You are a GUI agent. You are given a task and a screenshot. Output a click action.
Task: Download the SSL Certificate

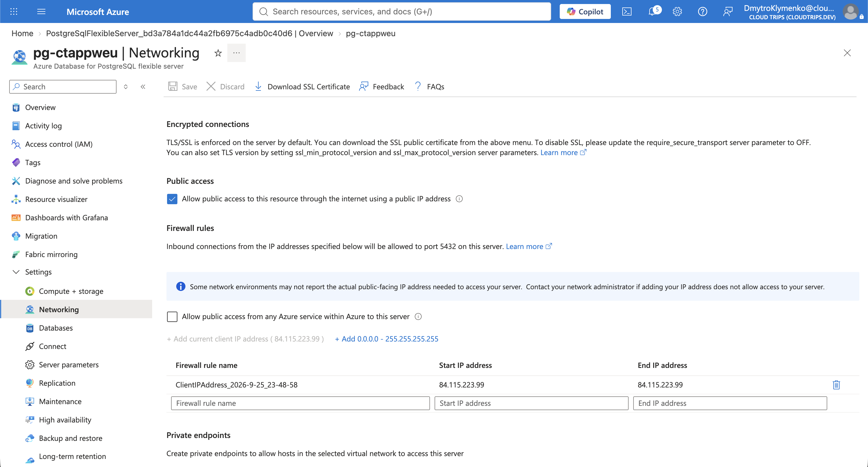(302, 87)
